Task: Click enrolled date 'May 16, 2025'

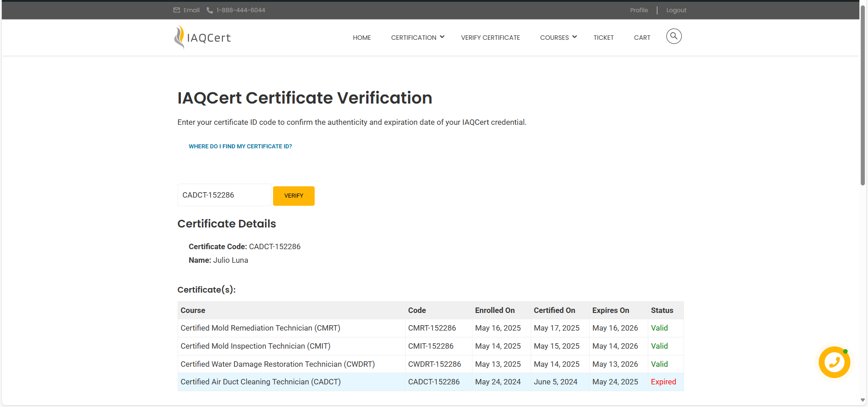Action: [x=498, y=328]
